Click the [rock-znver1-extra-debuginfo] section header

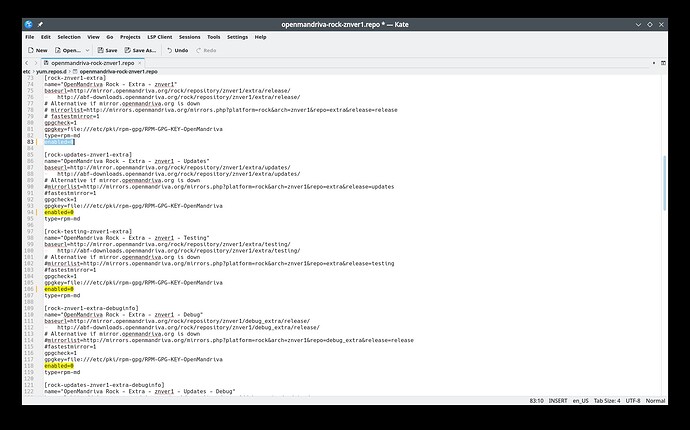(x=91, y=308)
